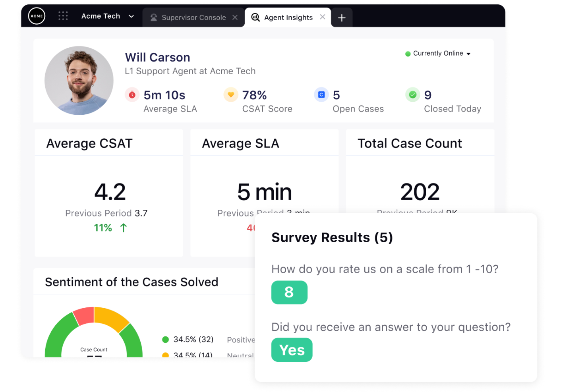Click the agent name Will Carson
Screen dimensions: 588x392
click(158, 58)
